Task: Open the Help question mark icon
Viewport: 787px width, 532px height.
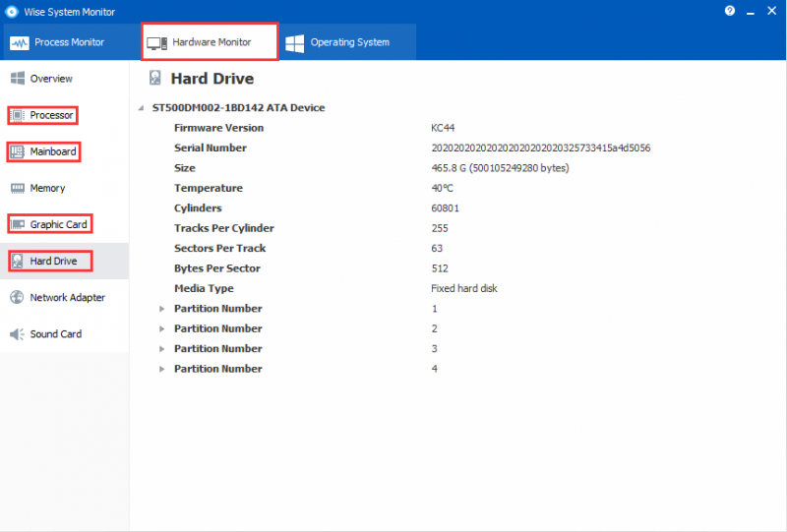Action: [x=730, y=11]
